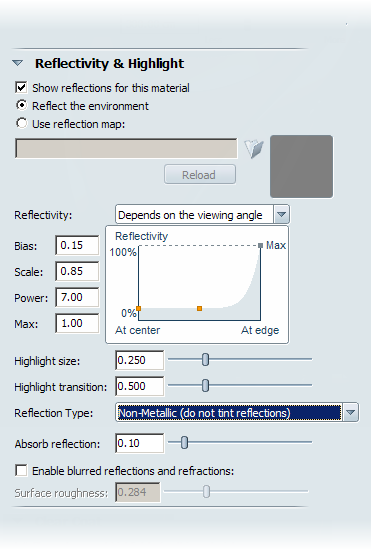
Task: Select the orange midpoint handle on the reflectivity curve
Action: (x=199, y=308)
